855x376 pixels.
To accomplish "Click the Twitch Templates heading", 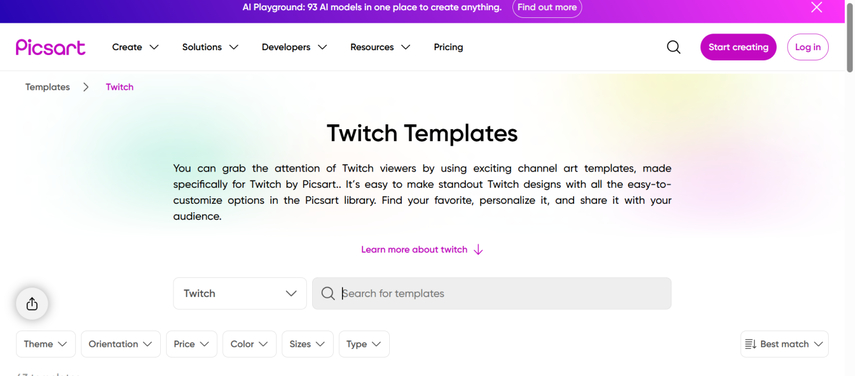I will (422, 134).
